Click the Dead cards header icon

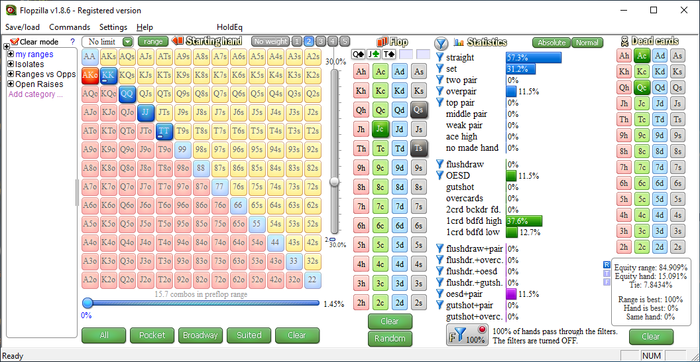click(625, 42)
